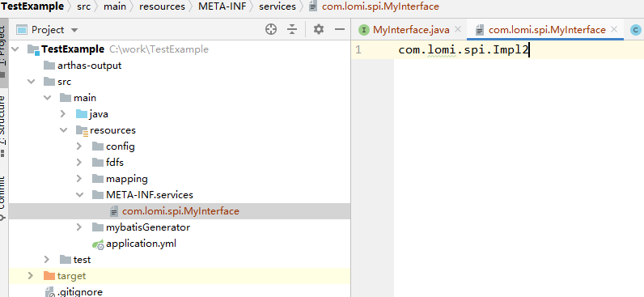Toggle the Commit tool window sidebar tab
Image resolution: width=644 pixels, height=297 pixels.
[3, 198]
